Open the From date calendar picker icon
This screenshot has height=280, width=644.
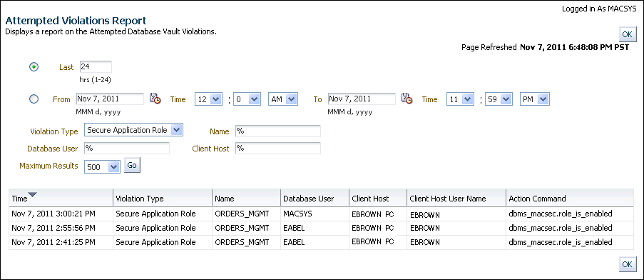pyautogui.click(x=155, y=99)
